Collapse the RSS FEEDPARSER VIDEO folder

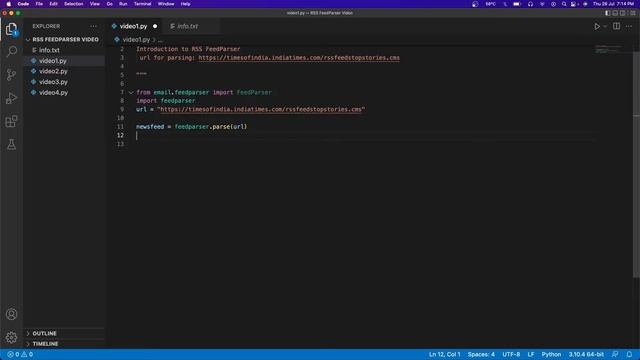coord(65,40)
